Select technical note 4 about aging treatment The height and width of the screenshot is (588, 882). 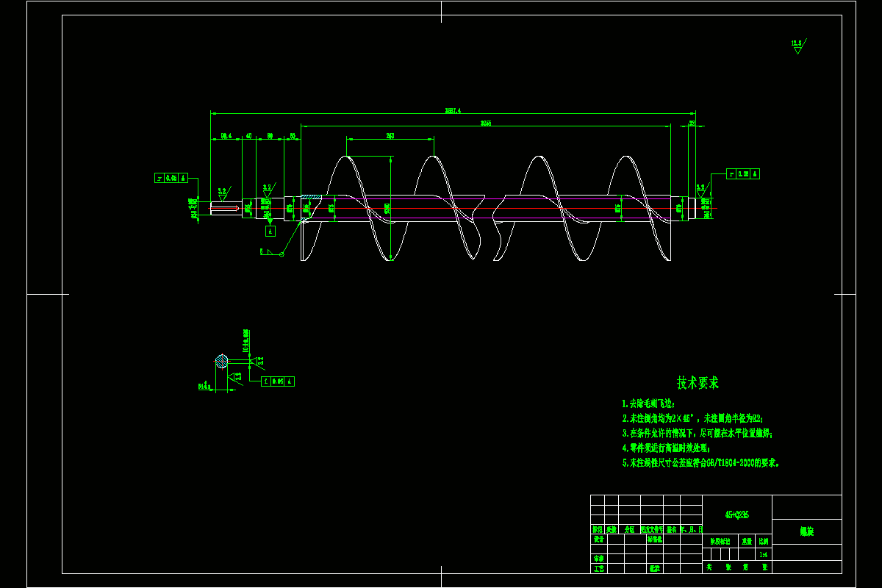pos(666,448)
